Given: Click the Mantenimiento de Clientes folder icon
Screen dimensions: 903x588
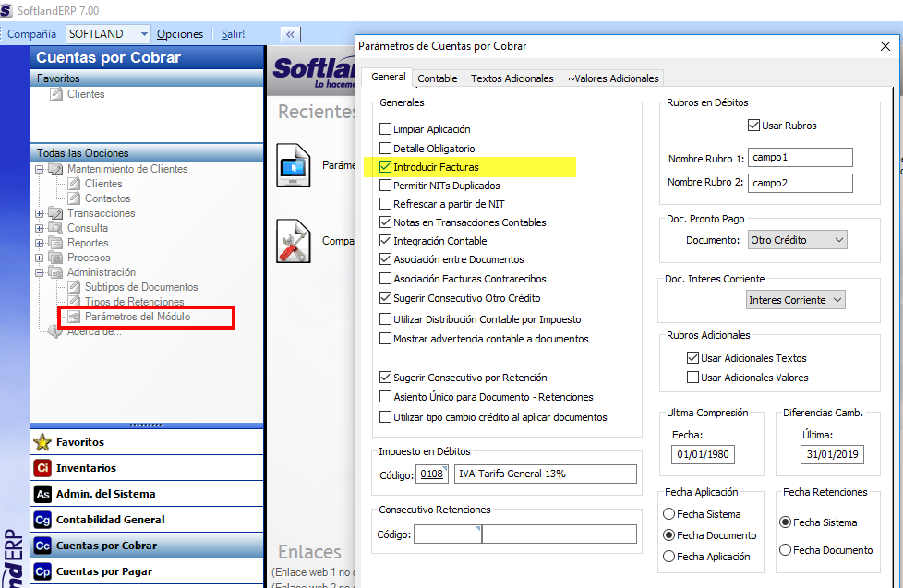Looking at the screenshot, I should coord(56,169).
